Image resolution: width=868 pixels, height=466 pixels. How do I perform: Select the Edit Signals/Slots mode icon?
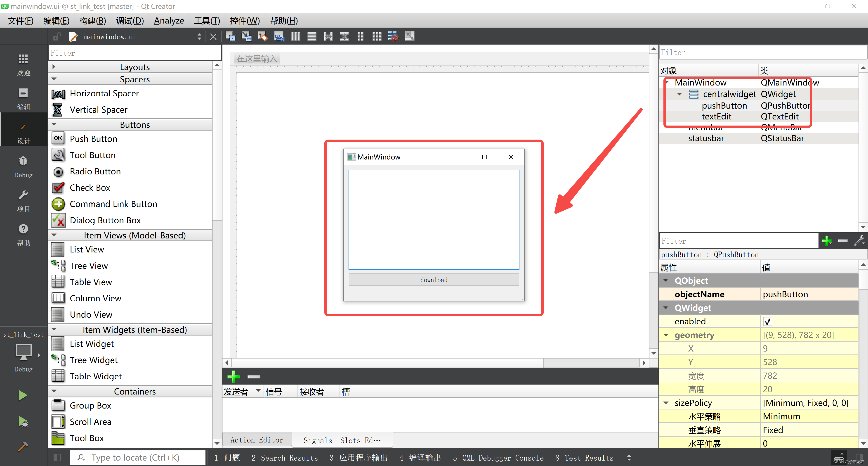[x=246, y=36]
